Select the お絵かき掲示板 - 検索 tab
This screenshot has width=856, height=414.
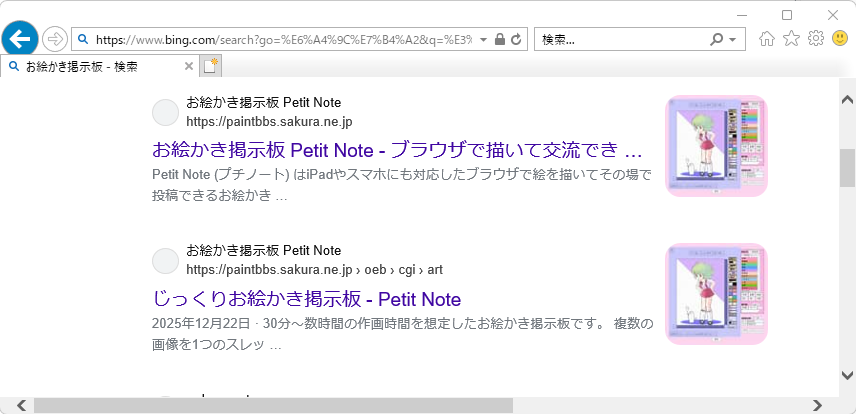pyautogui.click(x=98, y=67)
